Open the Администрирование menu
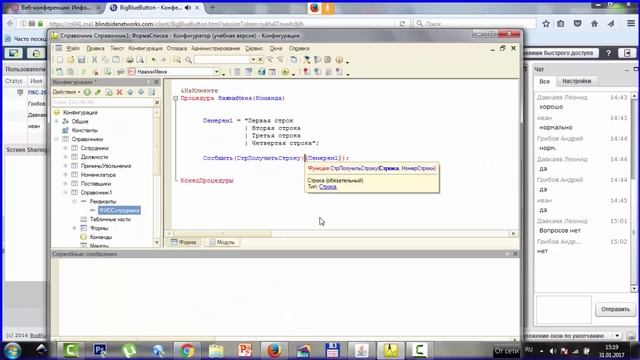Screen dimensions: 640x360 [x=216, y=48]
